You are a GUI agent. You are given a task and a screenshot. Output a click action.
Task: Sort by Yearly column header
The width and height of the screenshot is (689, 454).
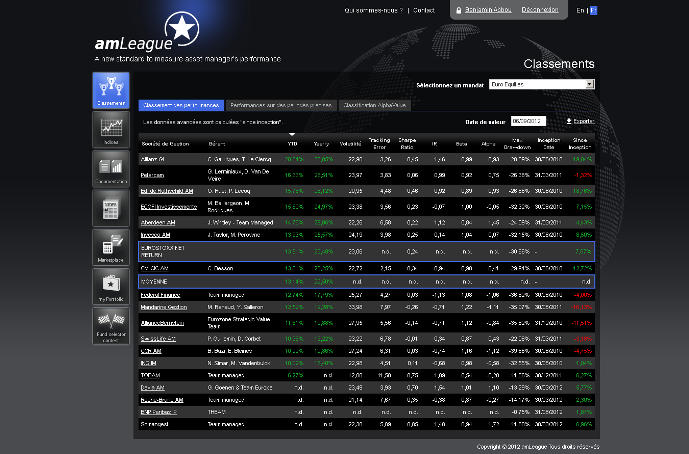pyautogui.click(x=321, y=144)
